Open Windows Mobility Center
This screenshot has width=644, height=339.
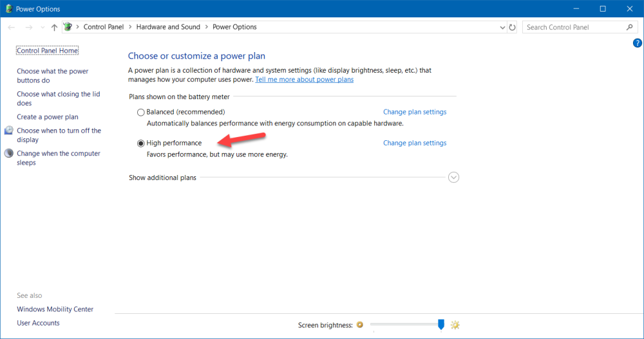[55, 309]
